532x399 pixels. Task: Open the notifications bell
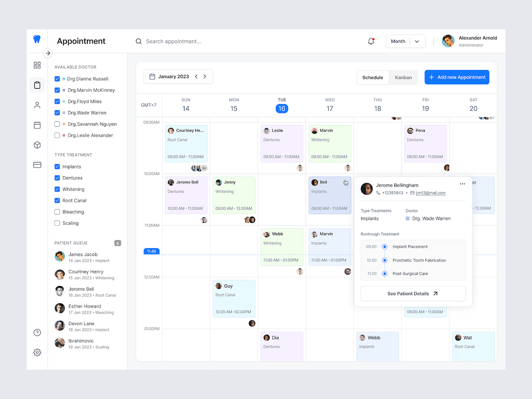(371, 41)
